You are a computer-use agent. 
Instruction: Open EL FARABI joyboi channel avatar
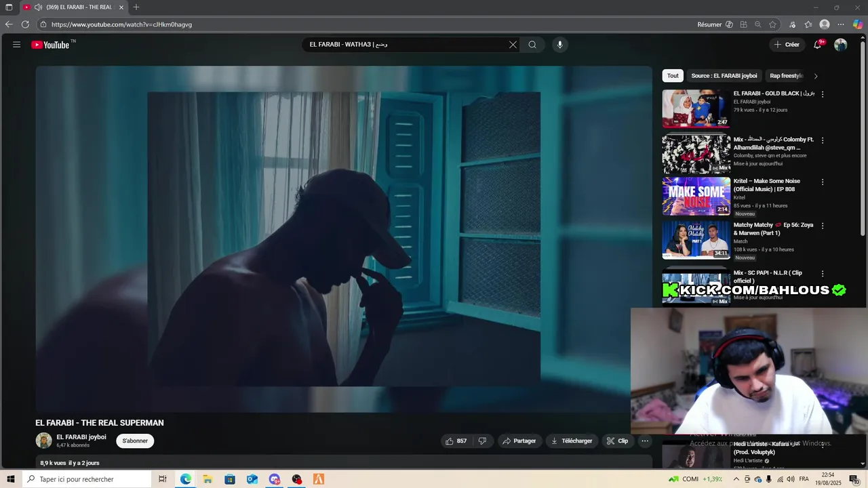pos(43,441)
